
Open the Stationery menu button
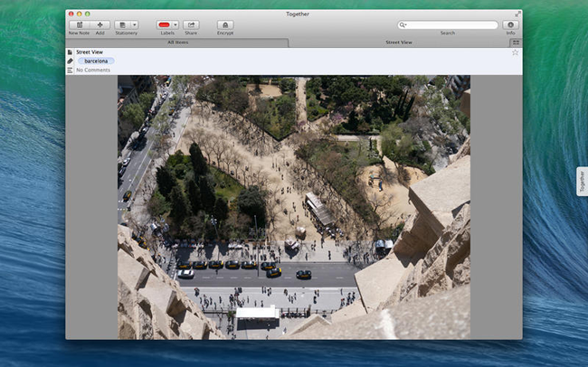tap(126, 25)
